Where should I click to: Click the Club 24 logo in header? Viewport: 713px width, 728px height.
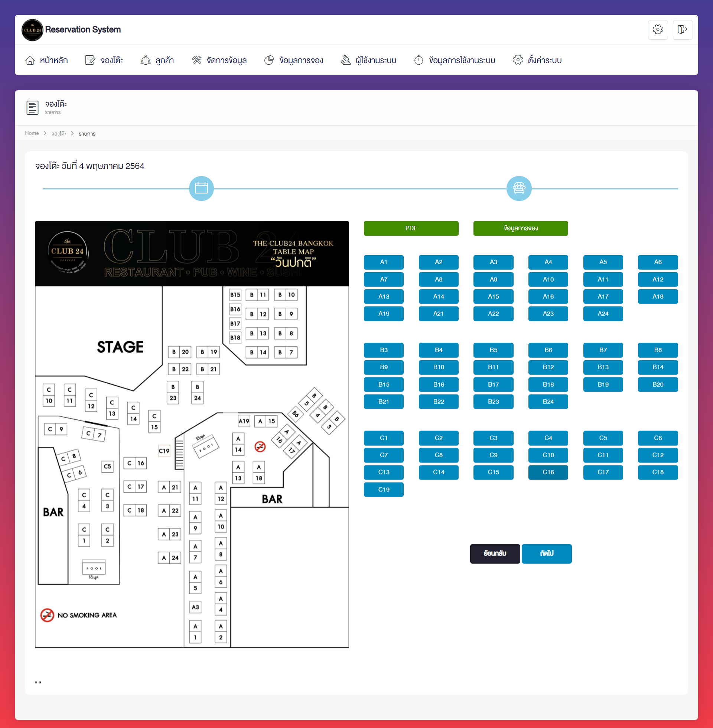[32, 30]
